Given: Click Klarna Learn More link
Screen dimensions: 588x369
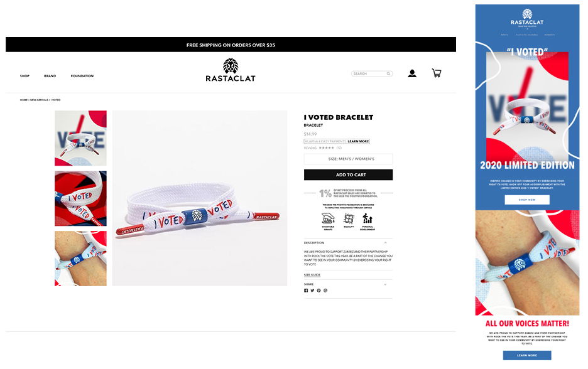Looking at the screenshot, I should point(358,141).
